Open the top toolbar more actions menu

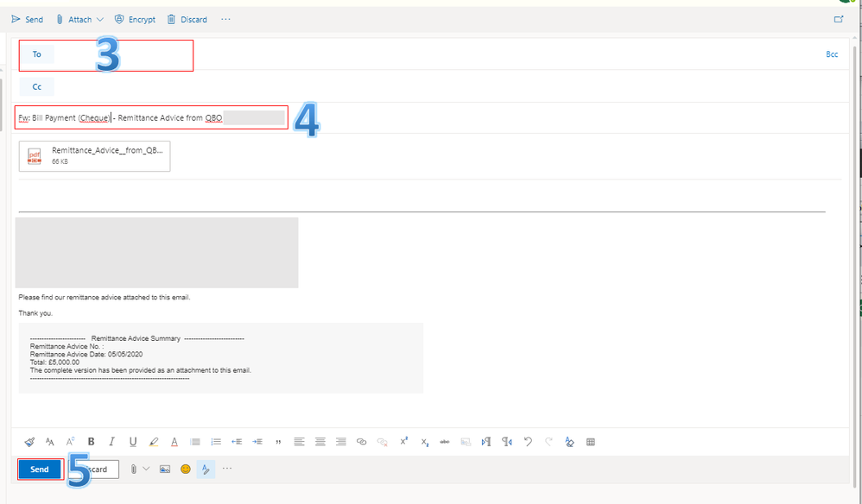tap(226, 19)
